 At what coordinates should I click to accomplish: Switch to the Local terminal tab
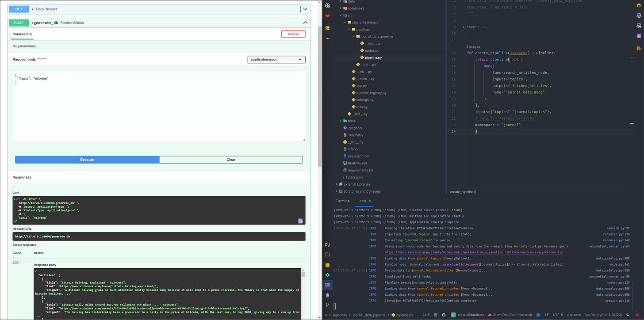tap(362, 201)
